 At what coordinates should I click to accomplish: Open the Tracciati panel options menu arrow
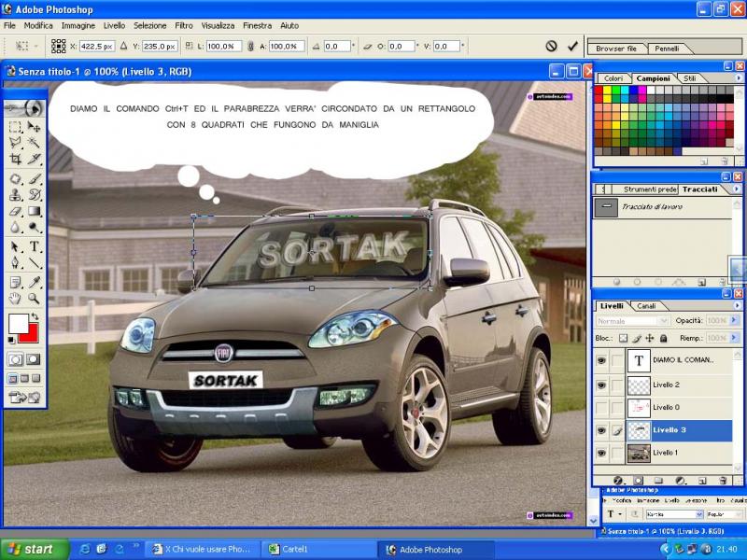[x=737, y=189]
